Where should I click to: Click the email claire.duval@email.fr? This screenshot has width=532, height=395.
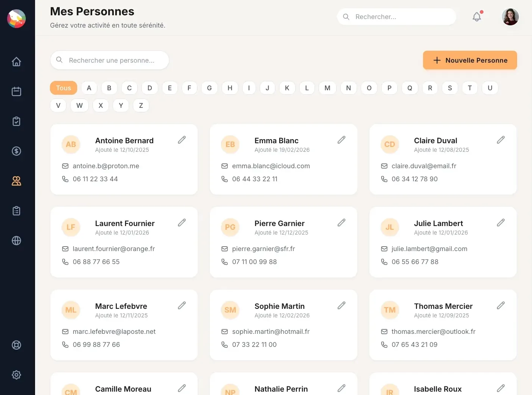(424, 166)
